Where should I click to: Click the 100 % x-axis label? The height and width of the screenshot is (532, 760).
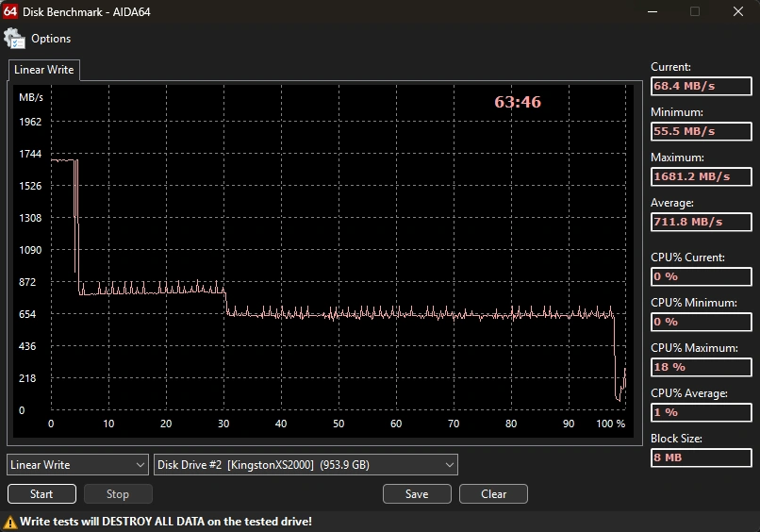click(610, 424)
